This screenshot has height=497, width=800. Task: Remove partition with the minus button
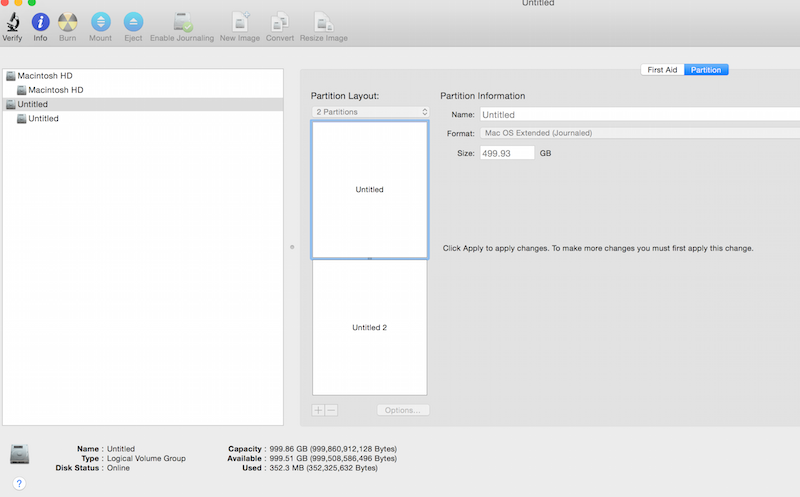[331, 410]
